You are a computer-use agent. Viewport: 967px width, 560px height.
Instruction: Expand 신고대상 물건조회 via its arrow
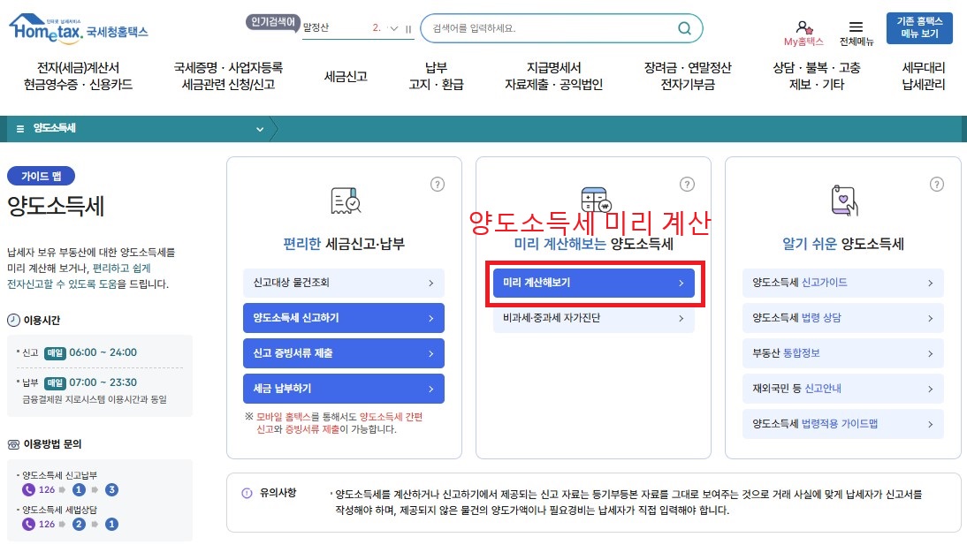[x=433, y=284]
